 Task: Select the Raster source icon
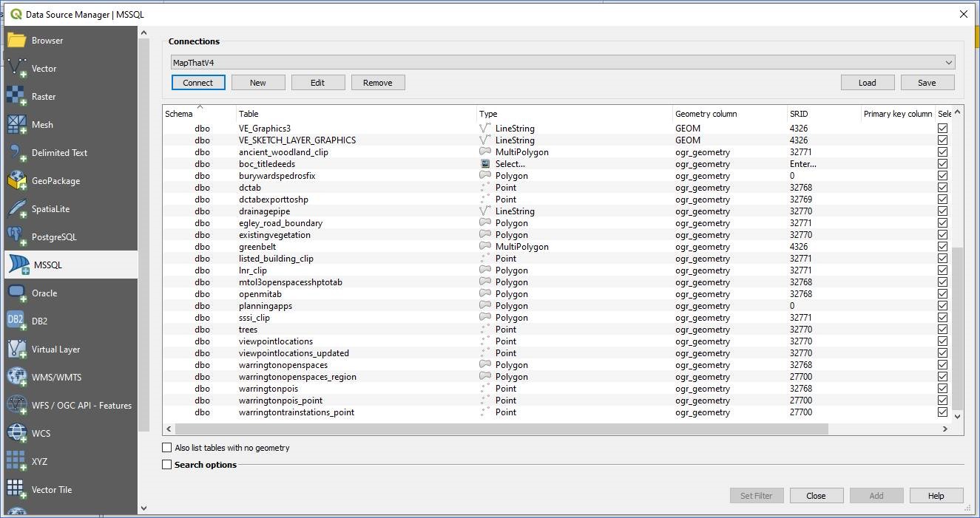[x=17, y=97]
